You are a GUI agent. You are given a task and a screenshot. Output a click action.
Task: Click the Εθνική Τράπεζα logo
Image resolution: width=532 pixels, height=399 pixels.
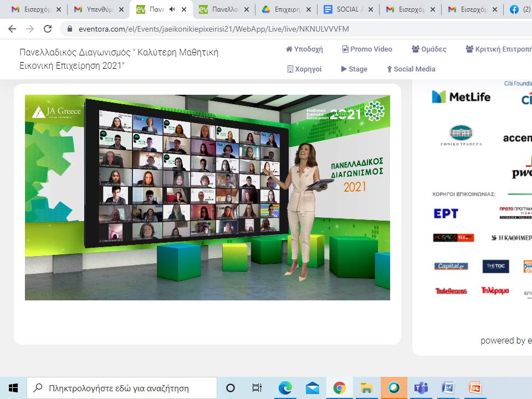tap(465, 136)
